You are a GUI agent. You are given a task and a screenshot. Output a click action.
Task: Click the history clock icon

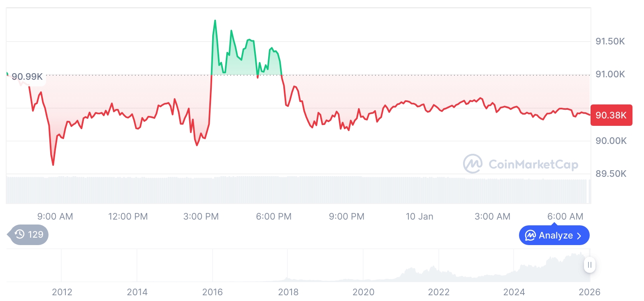coord(19,234)
